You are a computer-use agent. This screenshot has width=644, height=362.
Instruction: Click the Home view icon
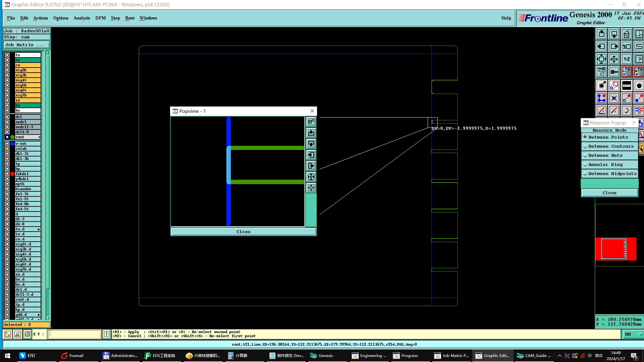(626, 34)
